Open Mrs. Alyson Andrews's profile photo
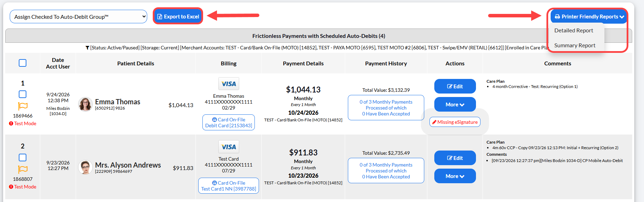 click(x=85, y=167)
